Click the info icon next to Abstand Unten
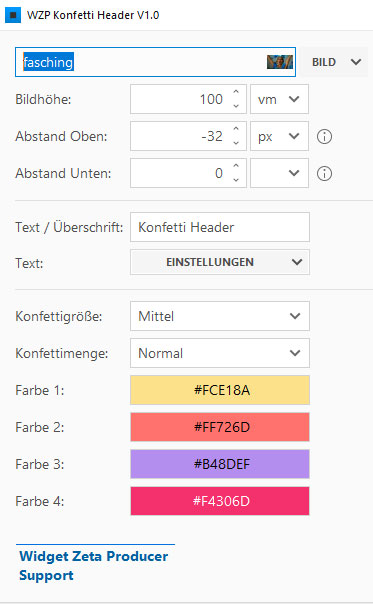Image resolution: width=373 pixels, height=604 pixels. pos(324,173)
